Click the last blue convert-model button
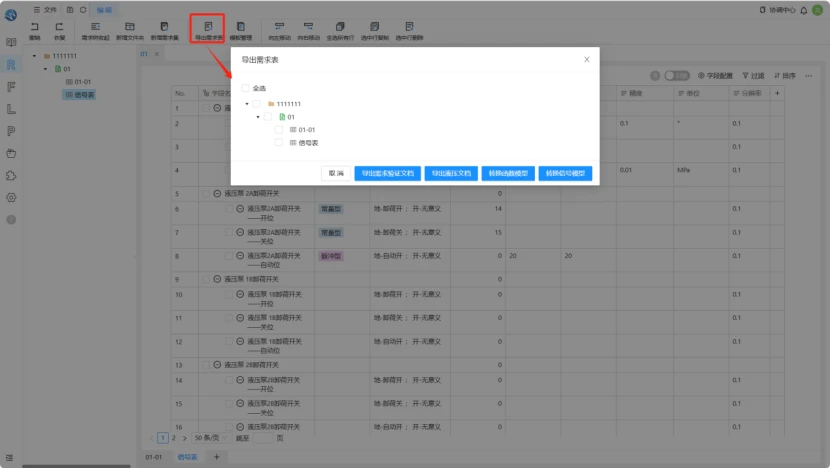 point(565,173)
